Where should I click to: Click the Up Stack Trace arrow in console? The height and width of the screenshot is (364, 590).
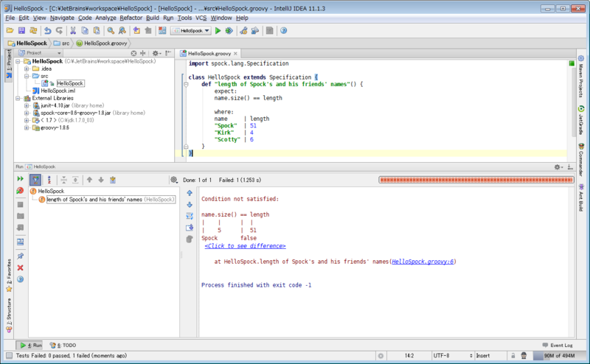pos(190,193)
